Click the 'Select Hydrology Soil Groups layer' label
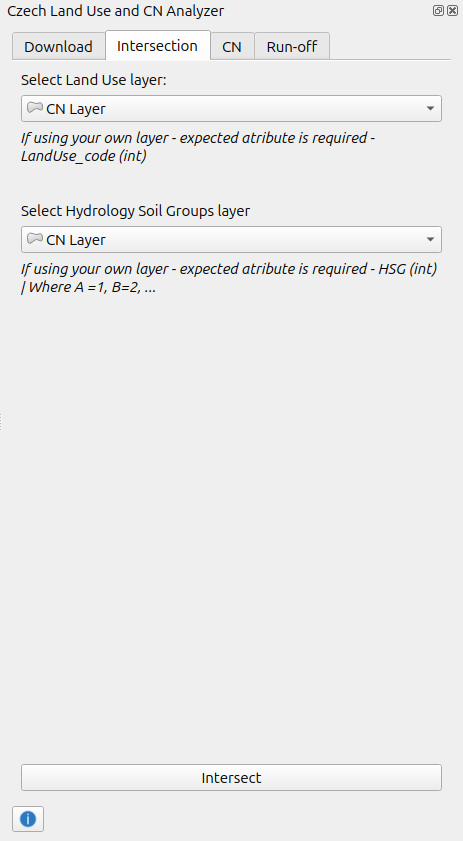463x841 pixels. 135,211
